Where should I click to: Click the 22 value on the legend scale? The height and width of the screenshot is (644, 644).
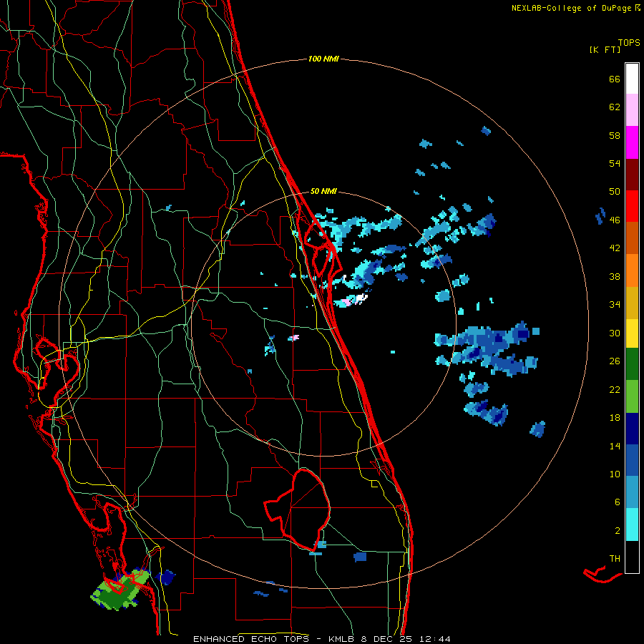pos(615,389)
